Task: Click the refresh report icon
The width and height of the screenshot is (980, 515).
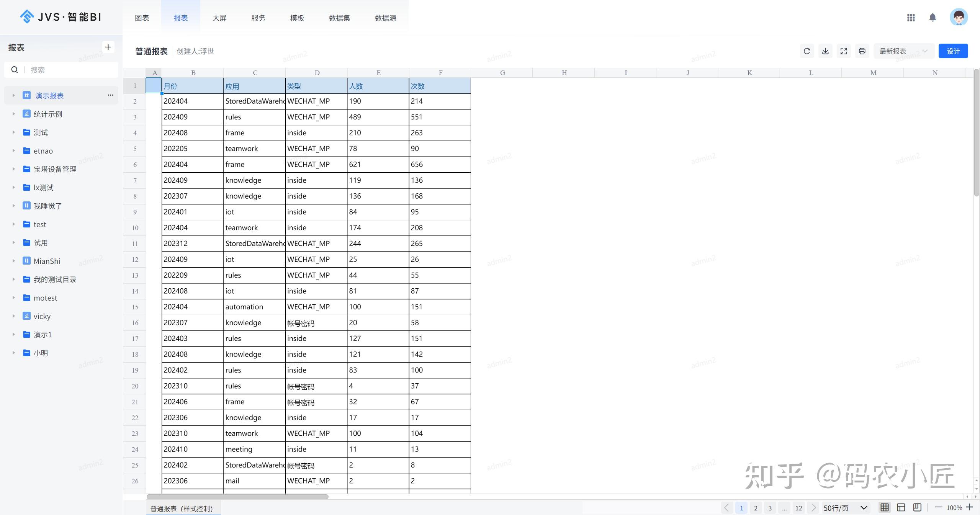Action: click(x=807, y=51)
